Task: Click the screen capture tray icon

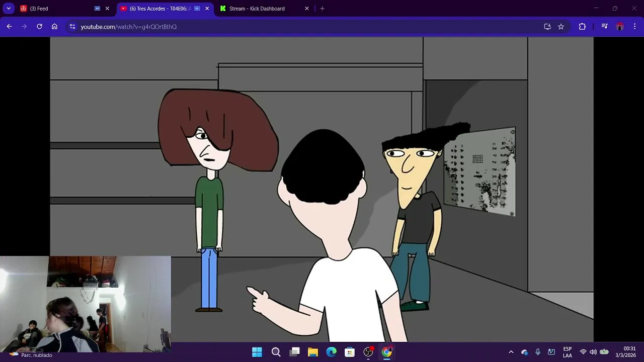Action: point(551,352)
